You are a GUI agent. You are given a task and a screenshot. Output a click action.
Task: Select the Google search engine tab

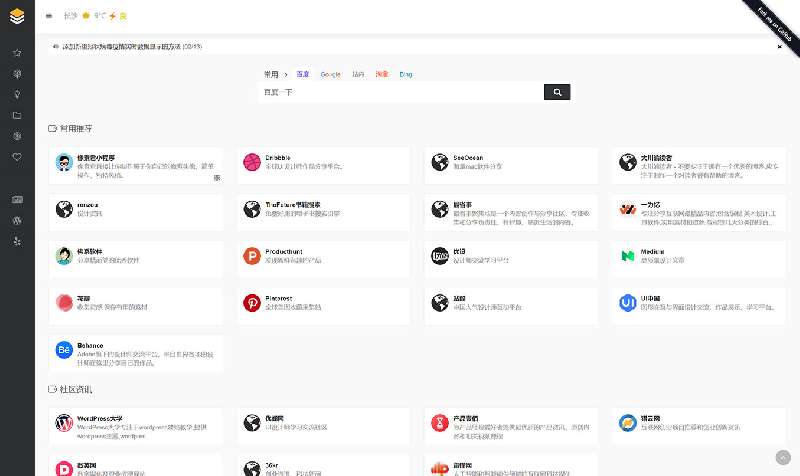coord(330,74)
